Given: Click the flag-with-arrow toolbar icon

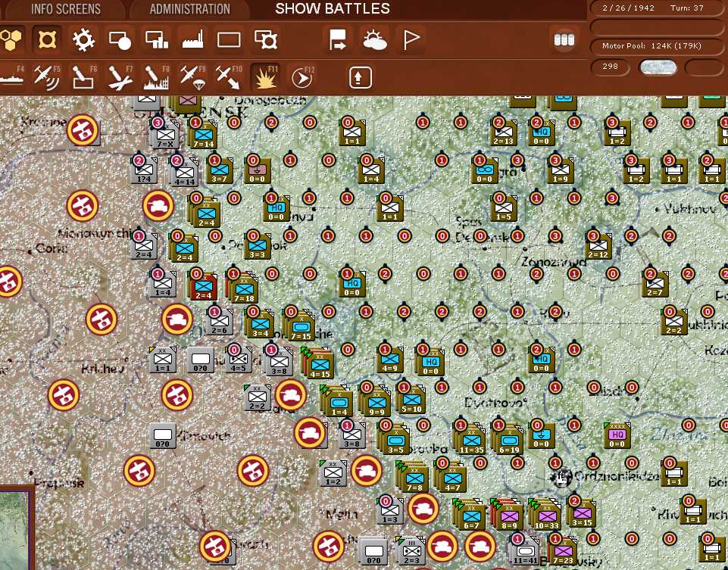Looking at the screenshot, I should [x=338, y=40].
